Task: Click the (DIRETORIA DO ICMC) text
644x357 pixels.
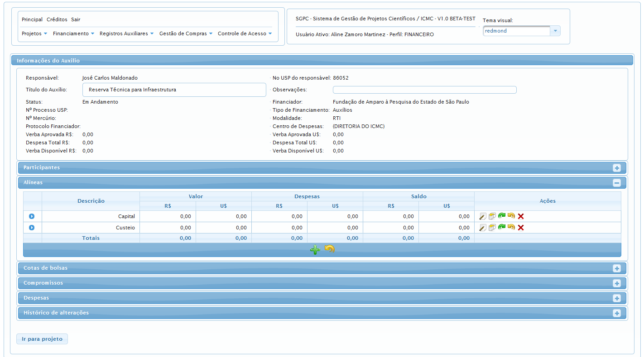Action: coord(359,126)
